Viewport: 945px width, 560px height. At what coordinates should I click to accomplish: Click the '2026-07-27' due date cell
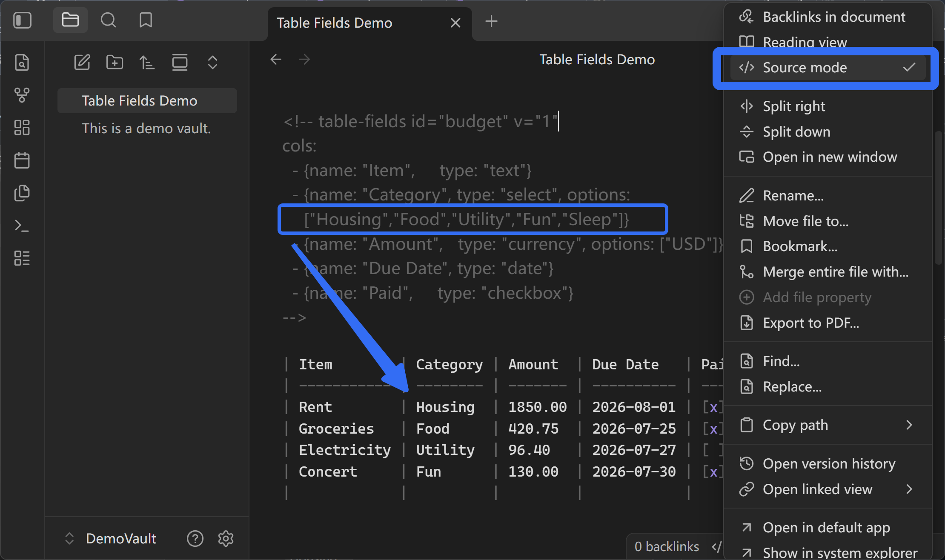coord(634,450)
